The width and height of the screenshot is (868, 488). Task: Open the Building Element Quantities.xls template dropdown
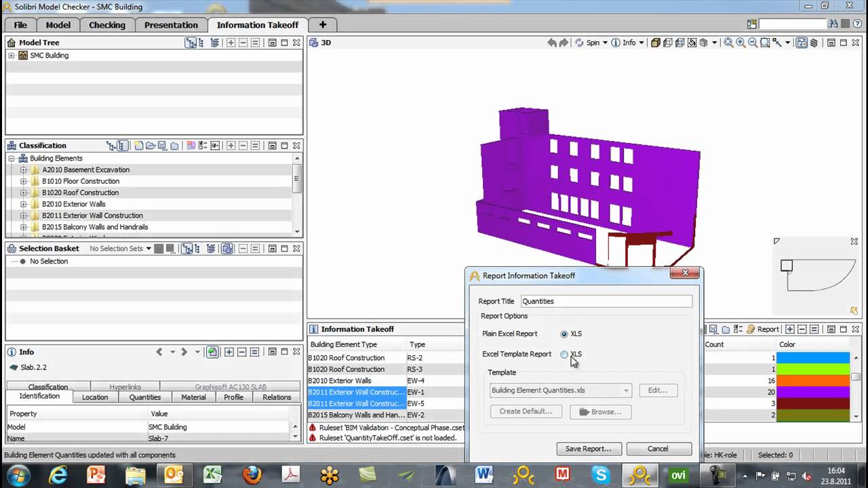click(x=626, y=391)
